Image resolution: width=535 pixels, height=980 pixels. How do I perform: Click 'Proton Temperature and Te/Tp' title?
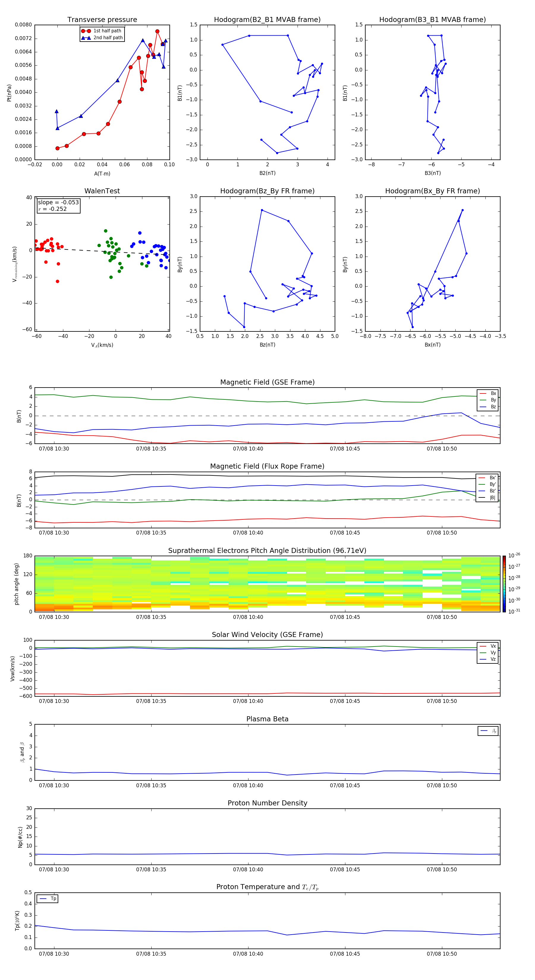click(267, 887)
